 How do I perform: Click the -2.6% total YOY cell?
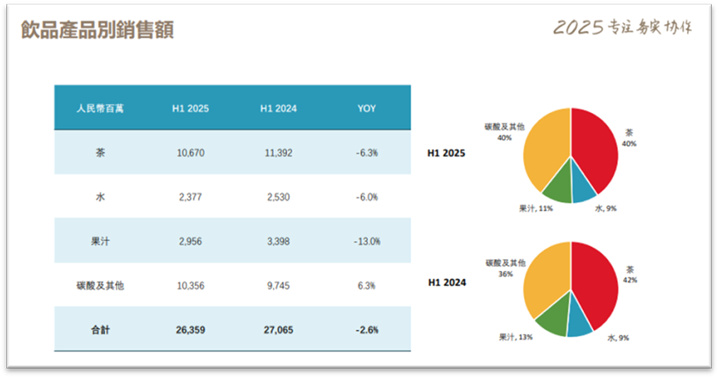pos(366,330)
